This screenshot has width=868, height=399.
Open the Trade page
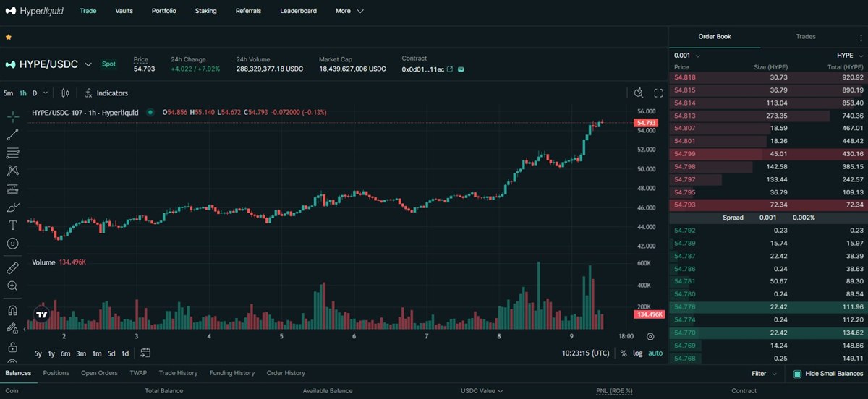pos(88,11)
